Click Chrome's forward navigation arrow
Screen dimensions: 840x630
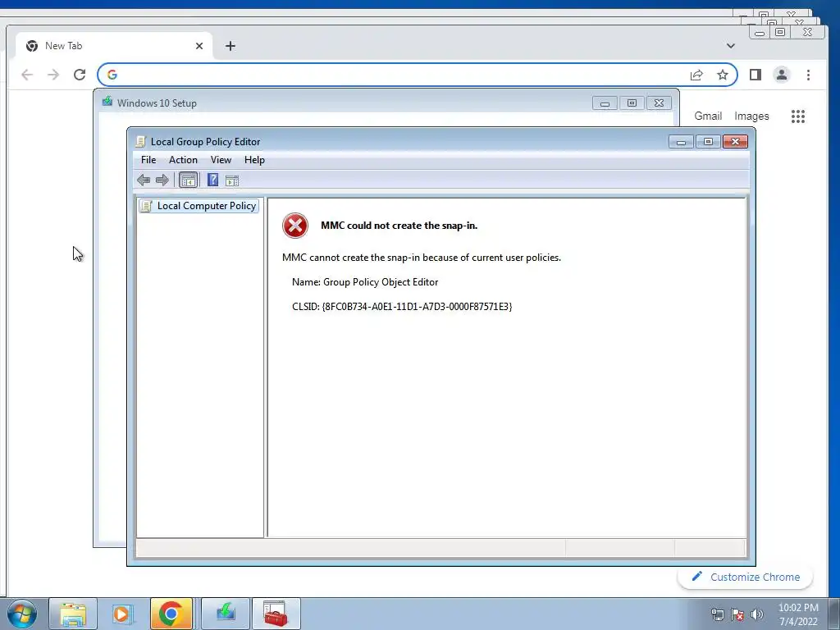53,75
